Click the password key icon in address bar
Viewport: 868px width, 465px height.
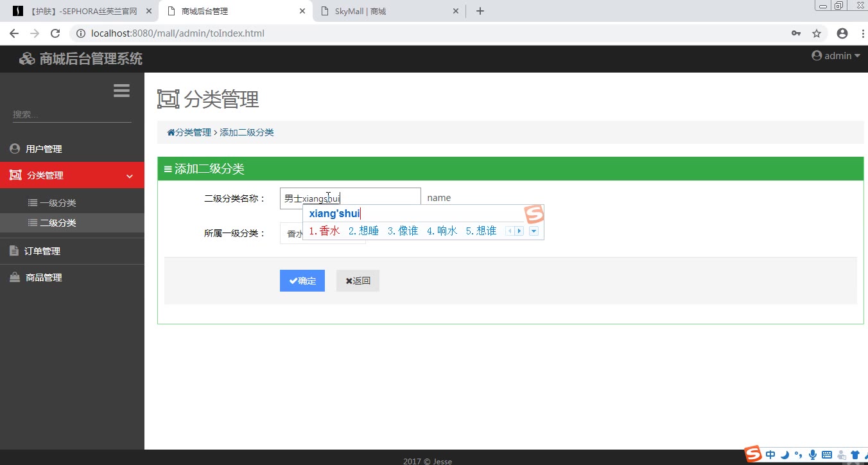(796, 33)
